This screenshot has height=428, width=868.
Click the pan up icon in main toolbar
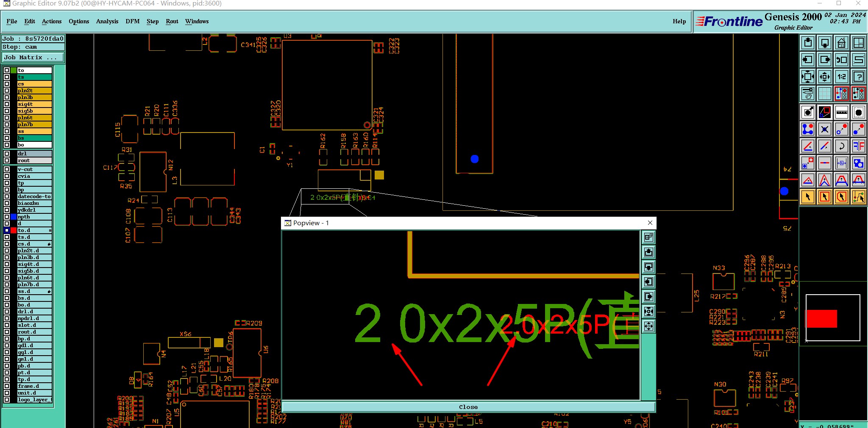click(808, 43)
